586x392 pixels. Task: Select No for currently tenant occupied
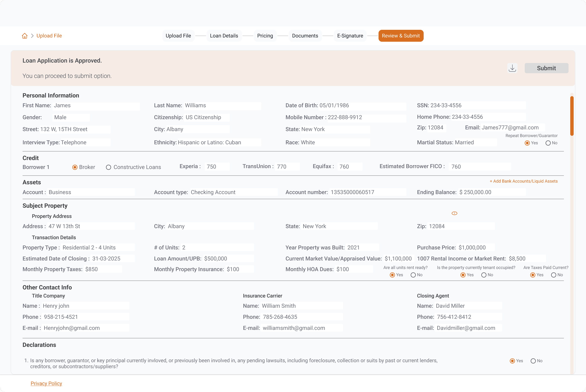pos(483,275)
